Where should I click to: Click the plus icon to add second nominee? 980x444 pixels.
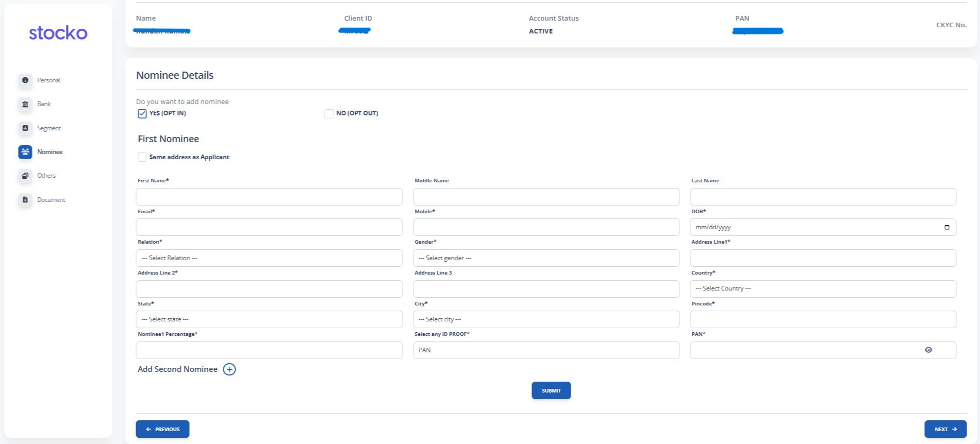(x=229, y=369)
